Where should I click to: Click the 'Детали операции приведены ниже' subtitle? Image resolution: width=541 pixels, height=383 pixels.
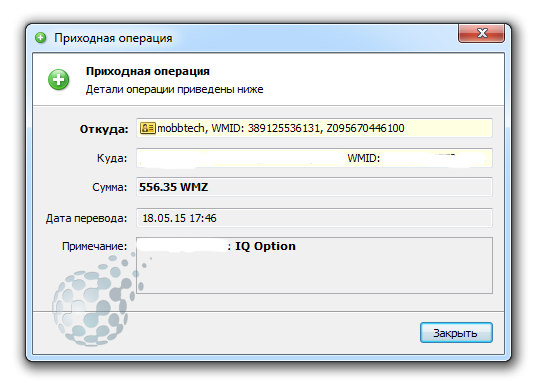174,89
